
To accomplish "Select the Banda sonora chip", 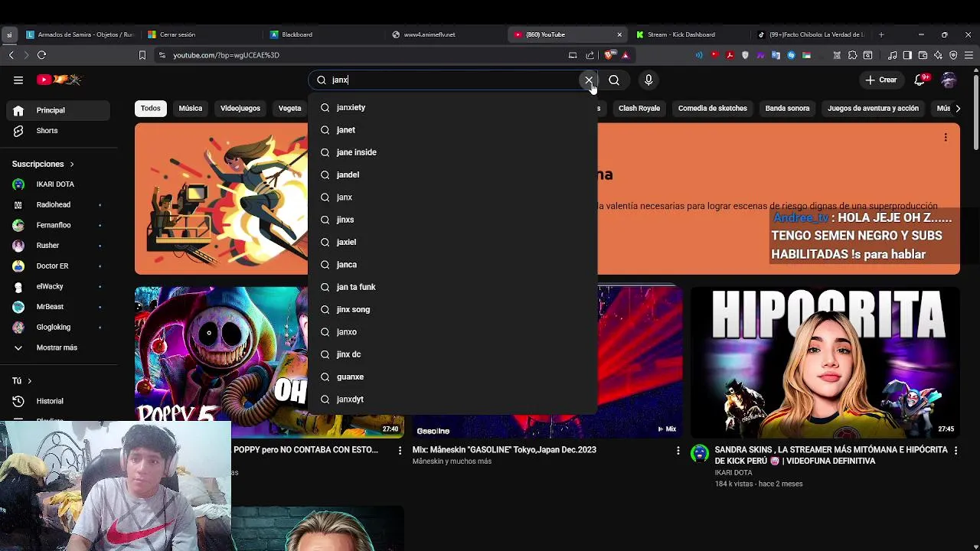I will point(787,108).
